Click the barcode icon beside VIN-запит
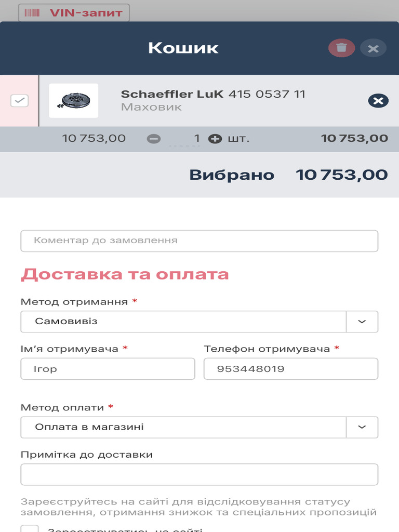Image resolution: width=399 pixels, height=532 pixels. (32, 13)
